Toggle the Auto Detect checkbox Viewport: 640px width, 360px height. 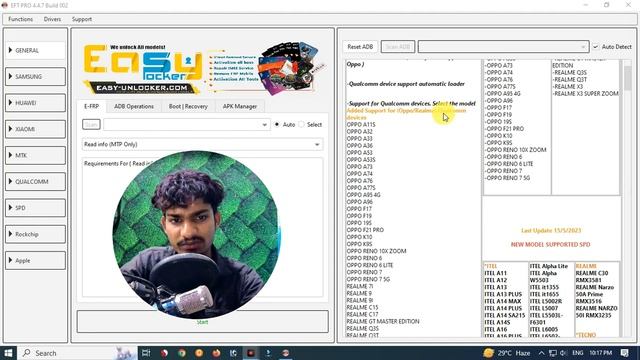[x=596, y=47]
